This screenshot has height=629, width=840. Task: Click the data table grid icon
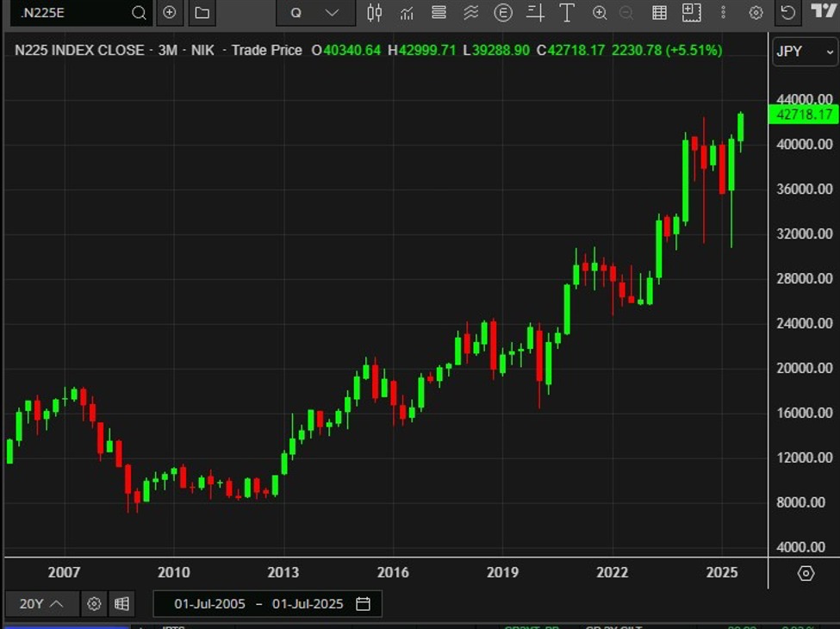[659, 13]
